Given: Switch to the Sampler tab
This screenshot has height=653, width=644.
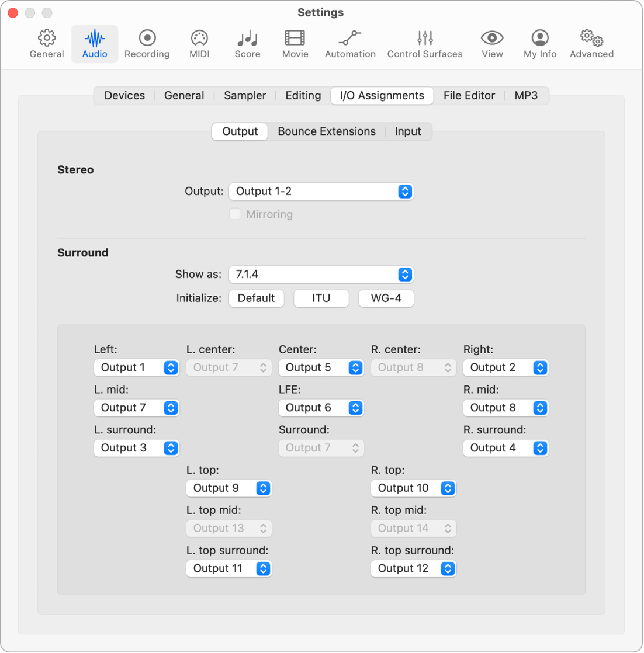Looking at the screenshot, I should coord(245,96).
